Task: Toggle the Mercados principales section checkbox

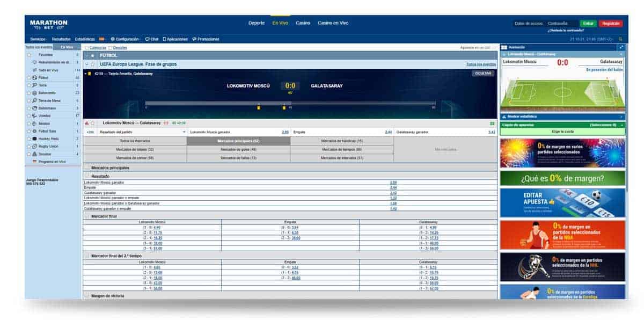Action: 86,168
